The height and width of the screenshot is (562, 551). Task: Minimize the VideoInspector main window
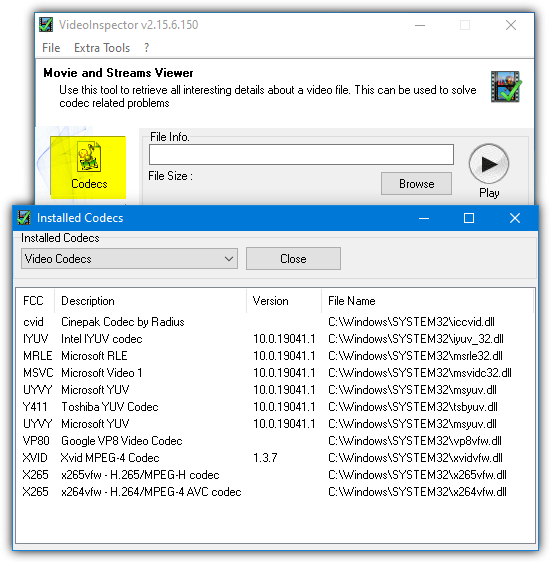(x=420, y=25)
